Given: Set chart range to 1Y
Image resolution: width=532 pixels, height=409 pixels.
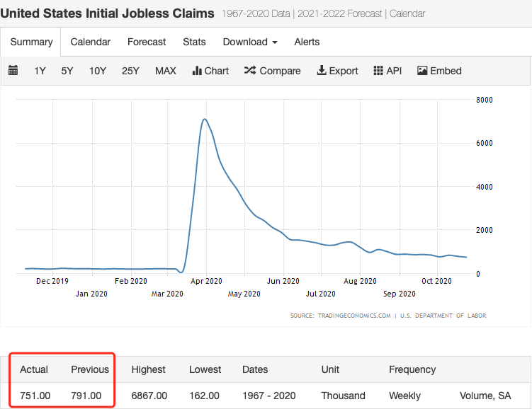Looking at the screenshot, I should [40, 71].
